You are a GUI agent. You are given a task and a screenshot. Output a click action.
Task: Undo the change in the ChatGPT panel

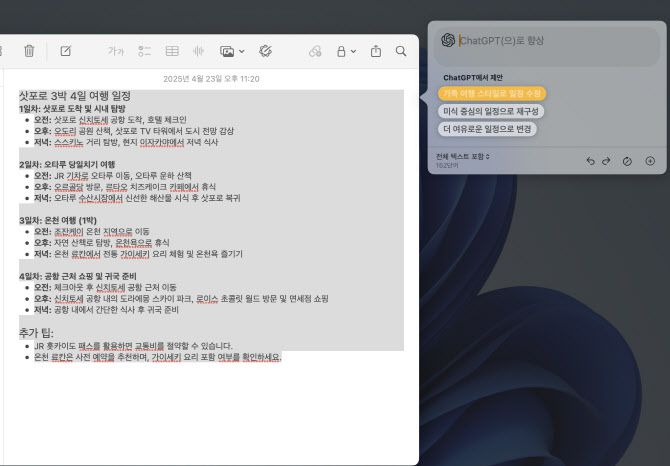(590, 161)
